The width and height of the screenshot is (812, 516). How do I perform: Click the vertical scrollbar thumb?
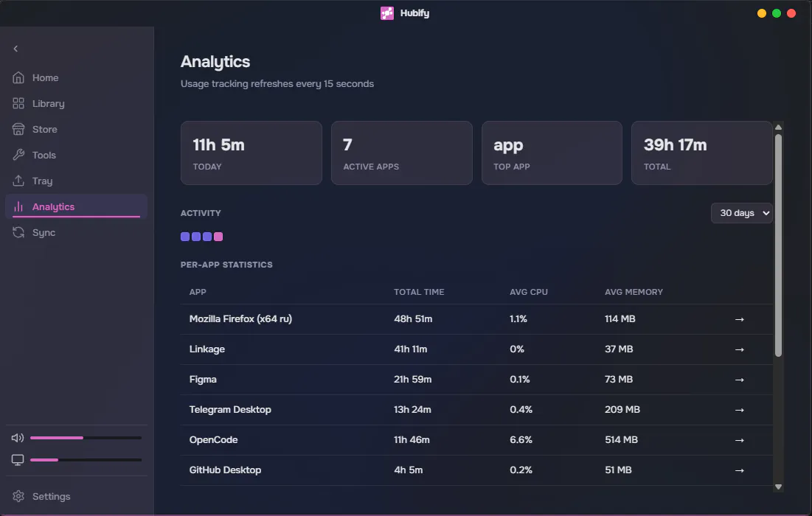pyautogui.click(x=778, y=245)
